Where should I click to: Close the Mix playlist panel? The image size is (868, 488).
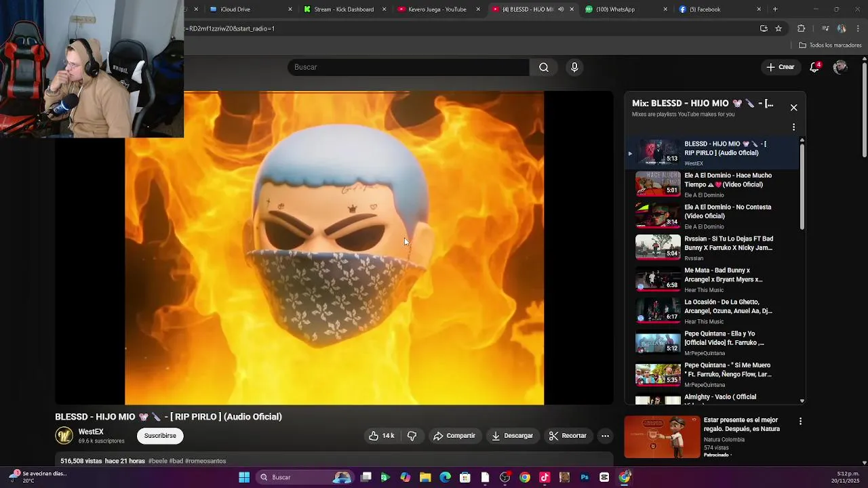click(x=793, y=108)
